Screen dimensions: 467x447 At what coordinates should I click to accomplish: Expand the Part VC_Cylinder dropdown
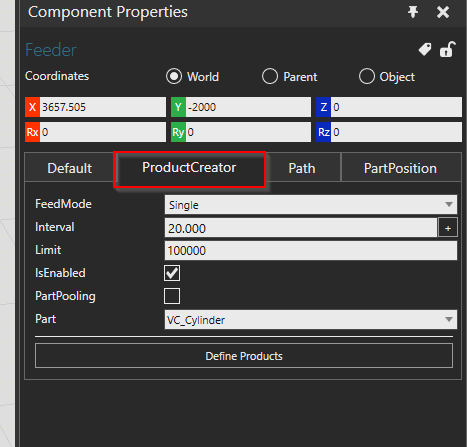(311, 320)
